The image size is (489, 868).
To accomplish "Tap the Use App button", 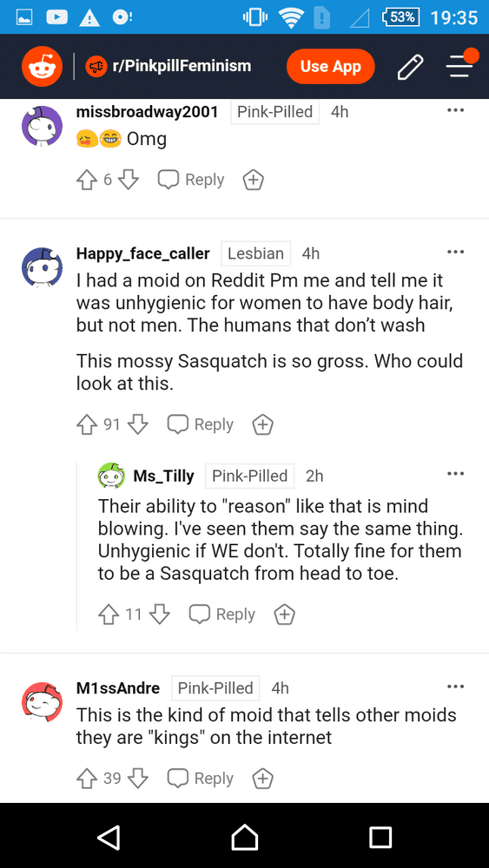I will pyautogui.click(x=331, y=67).
